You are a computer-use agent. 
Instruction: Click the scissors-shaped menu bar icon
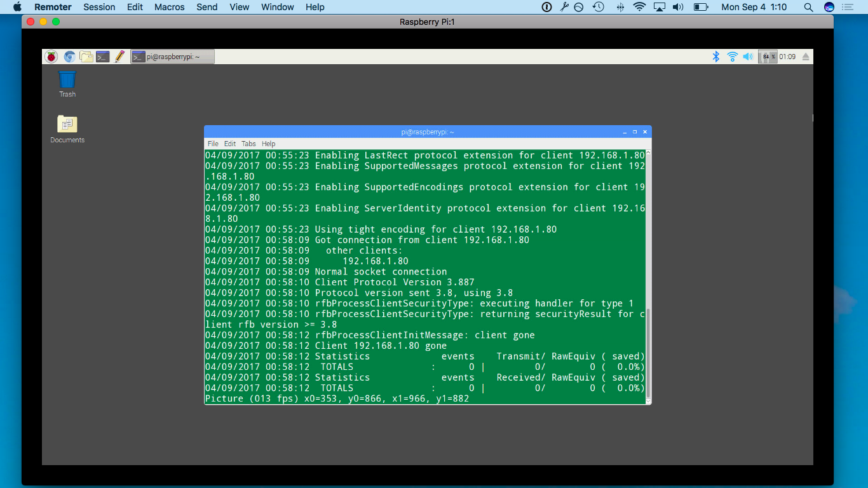(564, 7)
